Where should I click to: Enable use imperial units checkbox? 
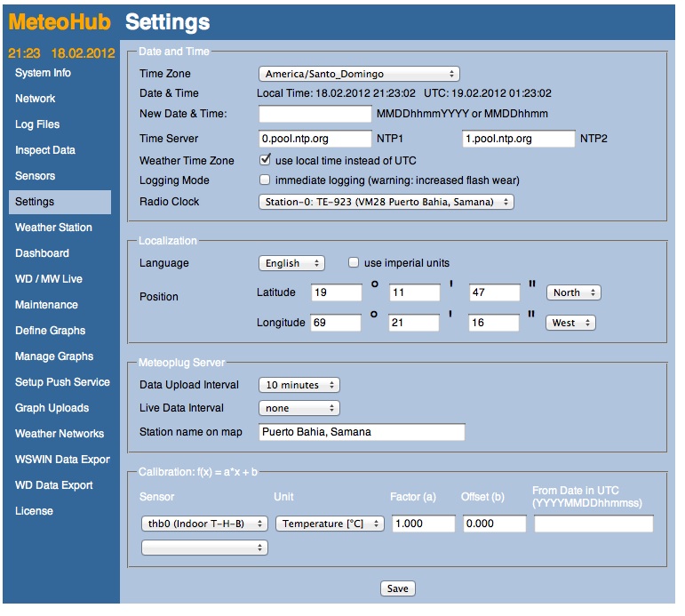[354, 263]
